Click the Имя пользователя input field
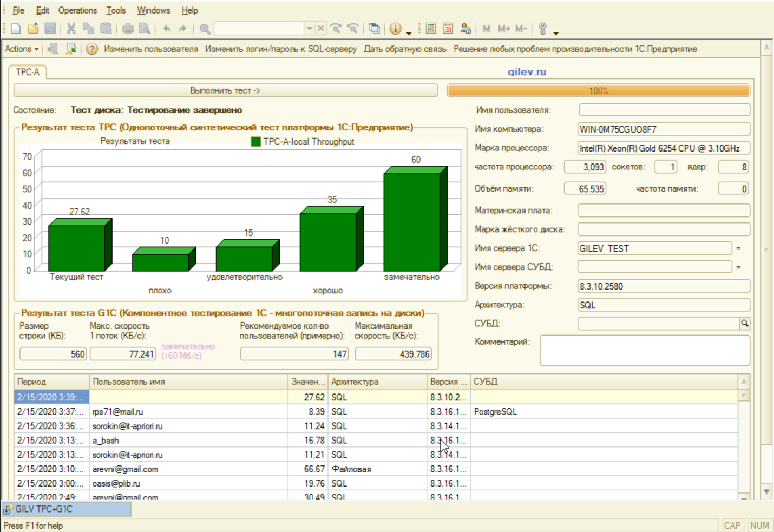Viewport: 774px width, 532px height. [x=664, y=110]
